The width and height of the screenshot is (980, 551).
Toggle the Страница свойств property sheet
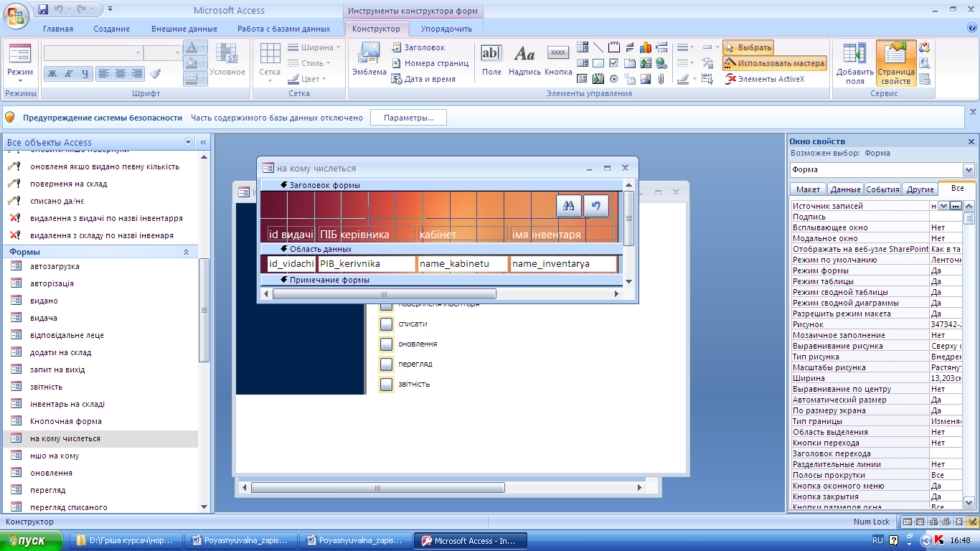(895, 63)
